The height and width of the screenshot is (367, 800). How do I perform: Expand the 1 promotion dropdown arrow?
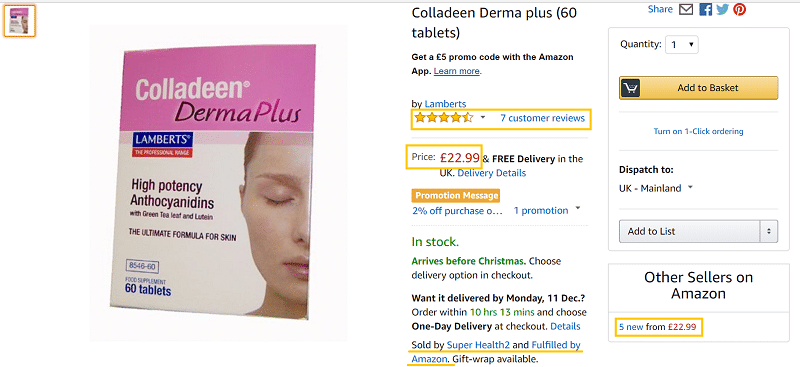pyautogui.click(x=578, y=208)
